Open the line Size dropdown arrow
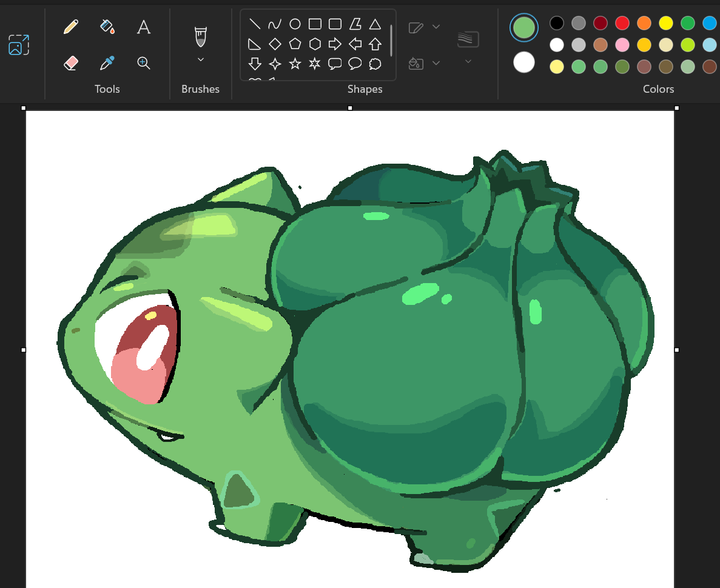 click(468, 61)
